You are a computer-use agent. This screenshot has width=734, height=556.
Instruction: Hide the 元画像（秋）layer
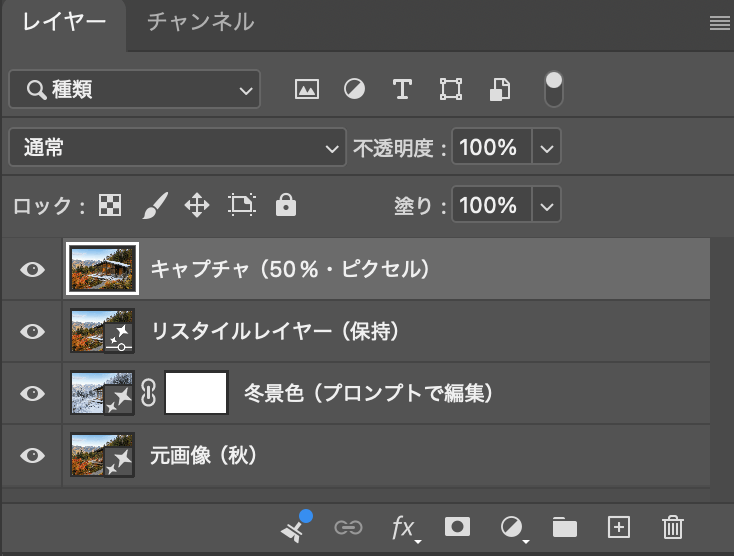[32, 455]
